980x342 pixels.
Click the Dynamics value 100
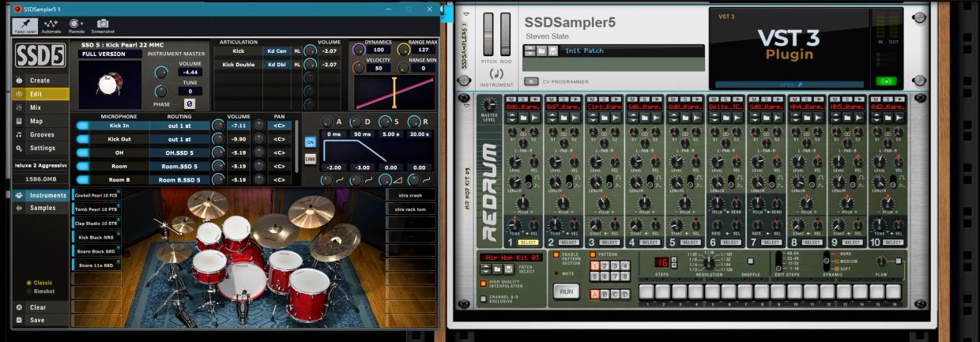378,50
